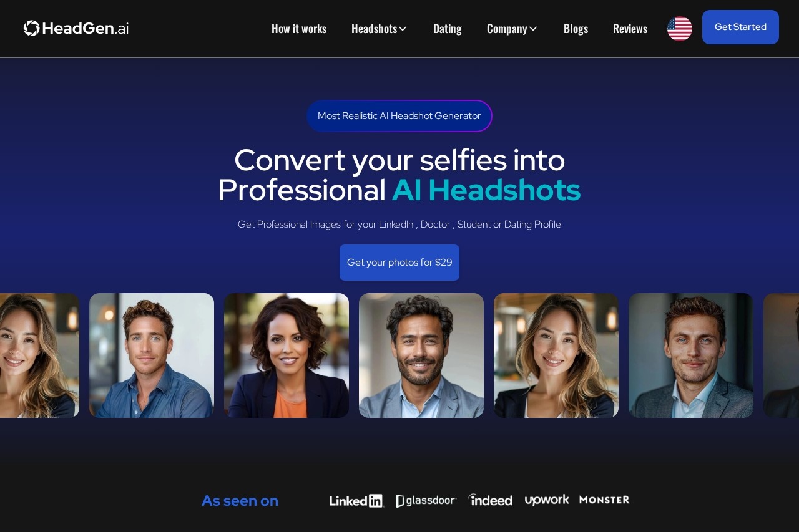The height and width of the screenshot is (532, 799).
Task: Select the bearded man in light blazer headshot
Action: (421, 355)
